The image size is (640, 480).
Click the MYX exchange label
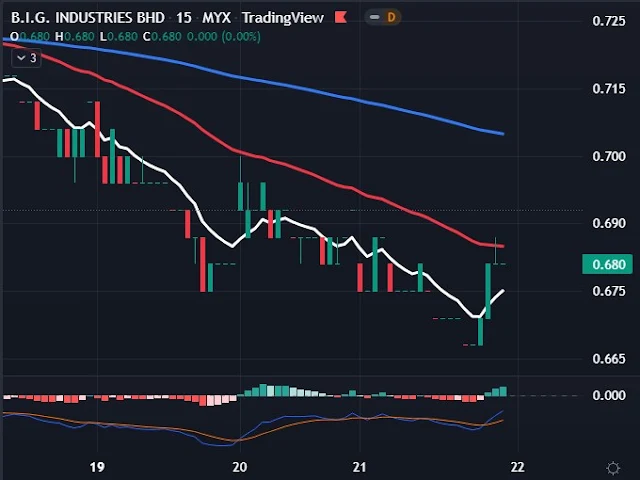217,18
